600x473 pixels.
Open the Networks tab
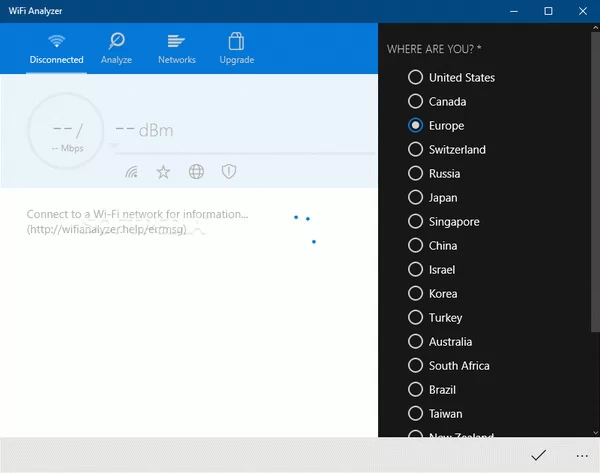(x=177, y=48)
